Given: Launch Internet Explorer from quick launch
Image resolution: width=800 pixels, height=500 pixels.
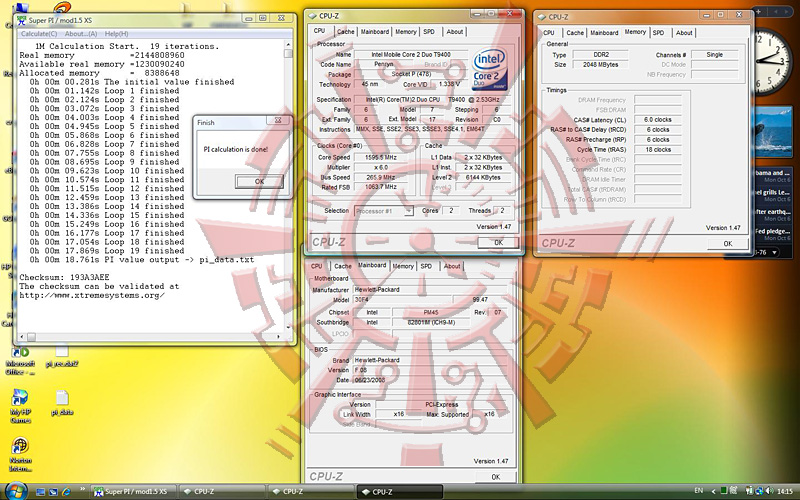Looking at the screenshot, I should tap(66, 492).
